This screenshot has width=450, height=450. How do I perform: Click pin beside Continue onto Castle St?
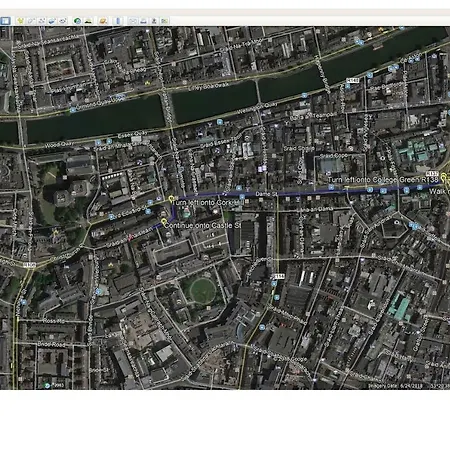click(x=163, y=222)
